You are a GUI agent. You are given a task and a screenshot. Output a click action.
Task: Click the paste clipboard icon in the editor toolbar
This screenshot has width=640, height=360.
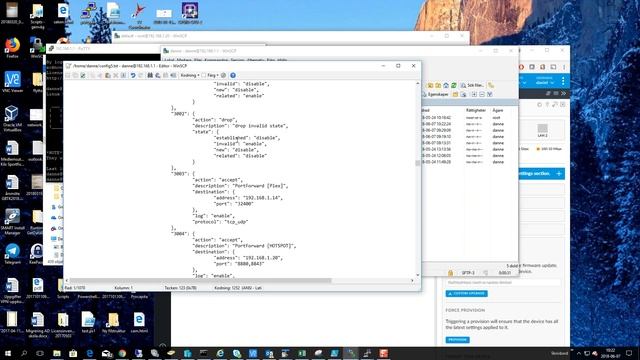coord(108,76)
